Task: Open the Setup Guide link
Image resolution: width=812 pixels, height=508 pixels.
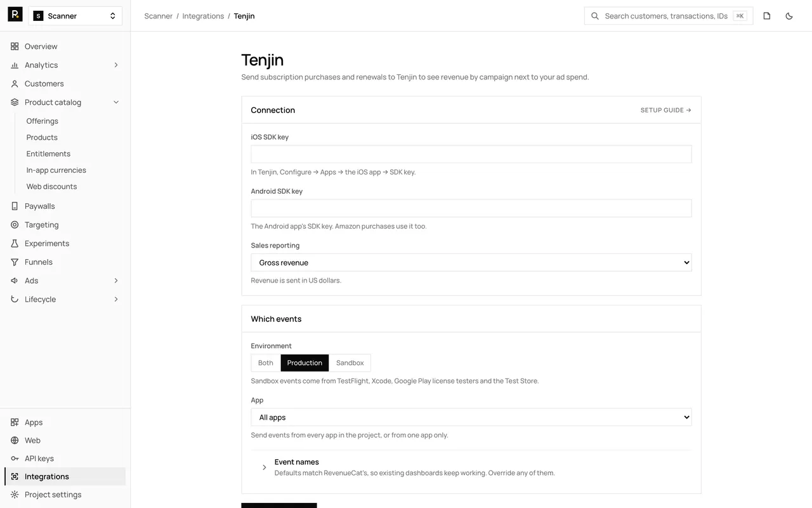Action: click(x=666, y=110)
